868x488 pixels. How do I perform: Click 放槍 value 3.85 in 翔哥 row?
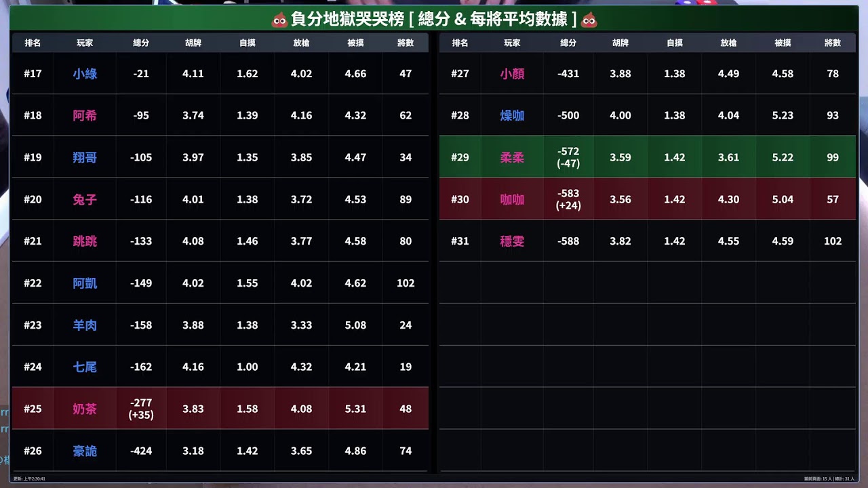pyautogui.click(x=301, y=157)
